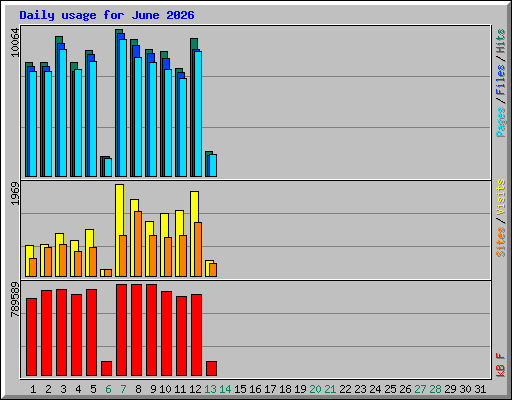The image size is (512, 400).
Task: Click the 'KB F' legend label
Action: [x=500, y=365]
